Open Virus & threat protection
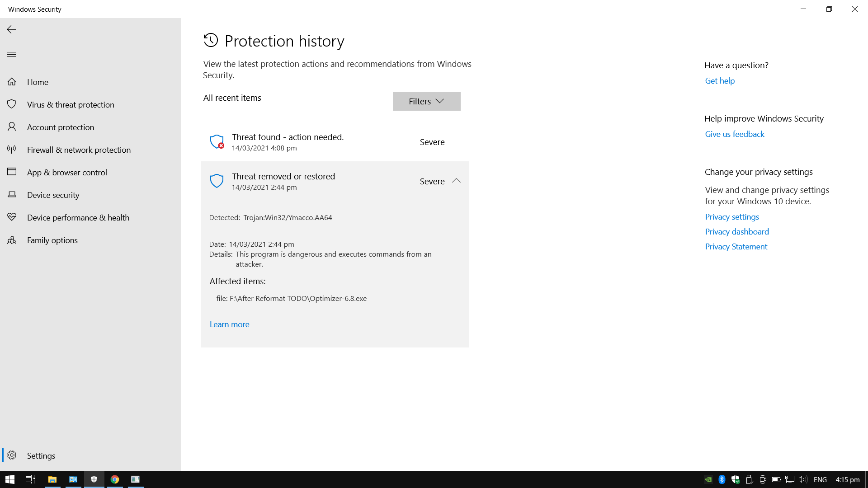The image size is (868, 488). click(71, 104)
